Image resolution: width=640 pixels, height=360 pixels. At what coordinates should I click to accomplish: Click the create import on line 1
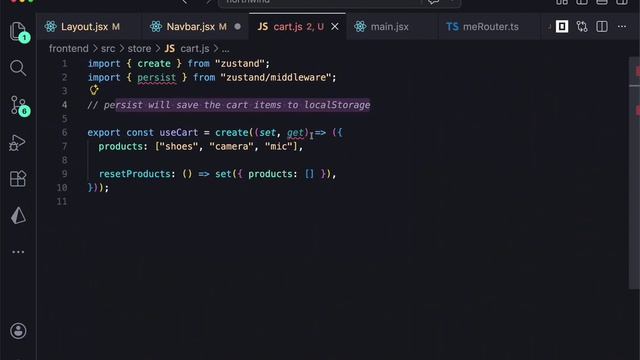pyautogui.click(x=154, y=64)
